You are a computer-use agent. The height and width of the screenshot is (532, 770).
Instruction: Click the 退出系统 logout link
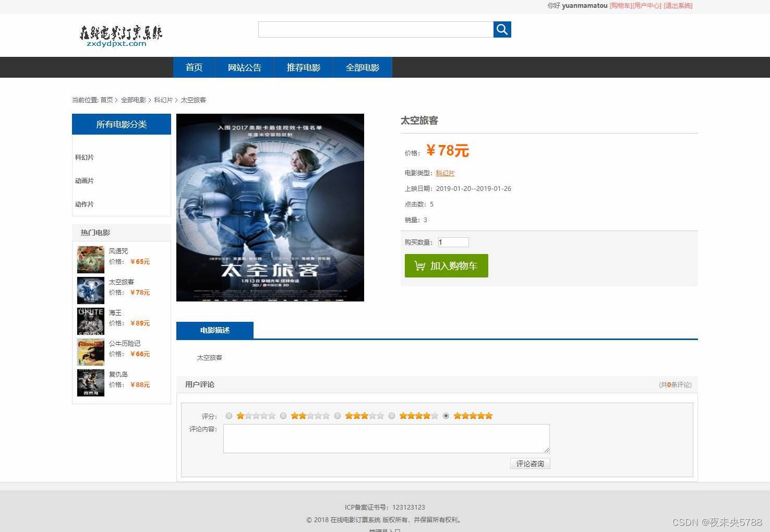(678, 6)
